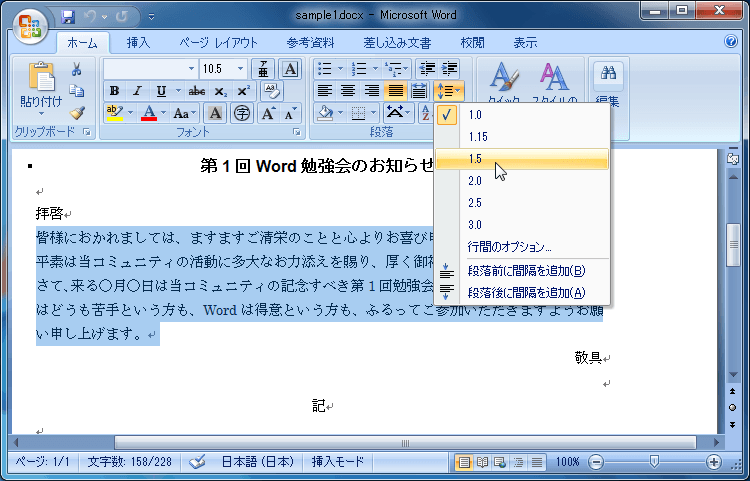Toggle underline formatting
Viewport: 750px width, 481px height.
pos(161,91)
